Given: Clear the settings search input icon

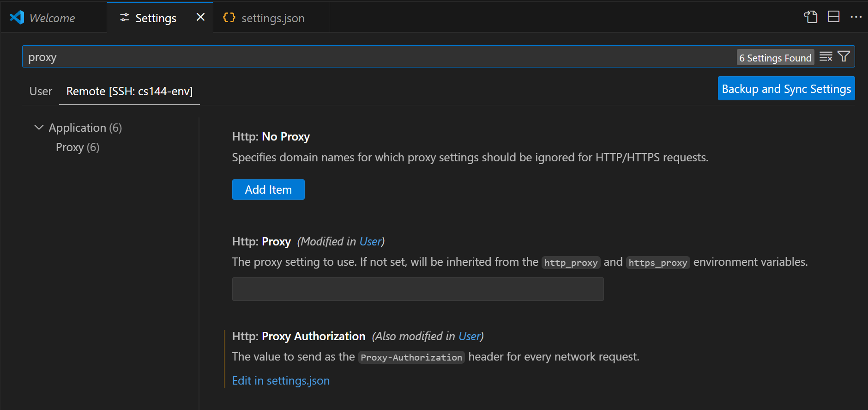Looking at the screenshot, I should [x=826, y=57].
